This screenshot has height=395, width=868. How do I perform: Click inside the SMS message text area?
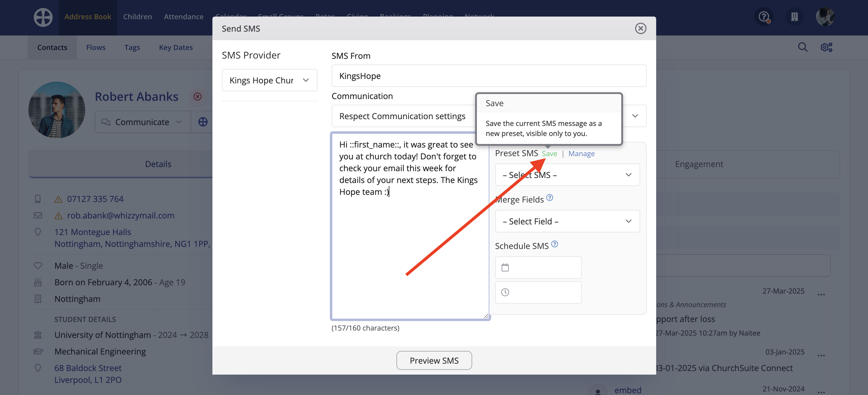(x=410, y=226)
